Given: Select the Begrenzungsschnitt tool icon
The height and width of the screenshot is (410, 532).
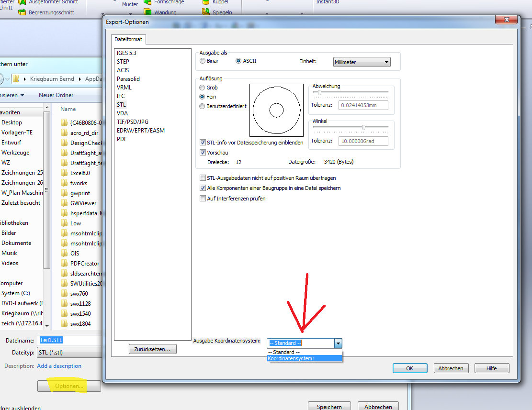Looking at the screenshot, I should tap(22, 12).
